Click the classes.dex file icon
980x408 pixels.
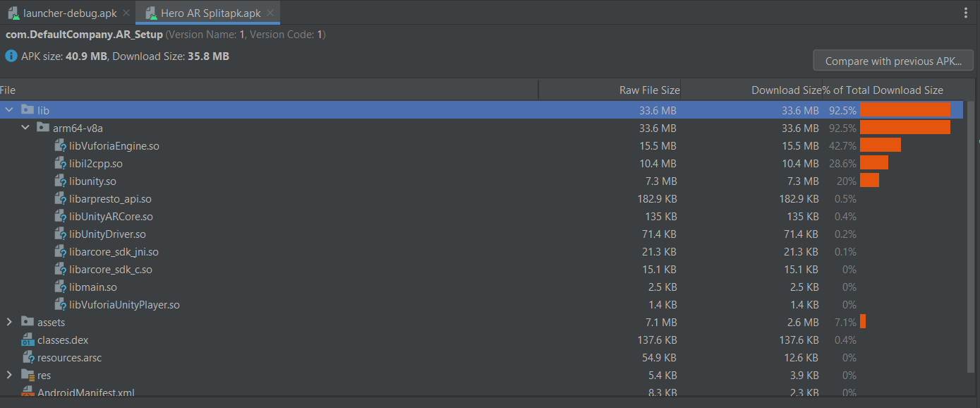coord(28,340)
